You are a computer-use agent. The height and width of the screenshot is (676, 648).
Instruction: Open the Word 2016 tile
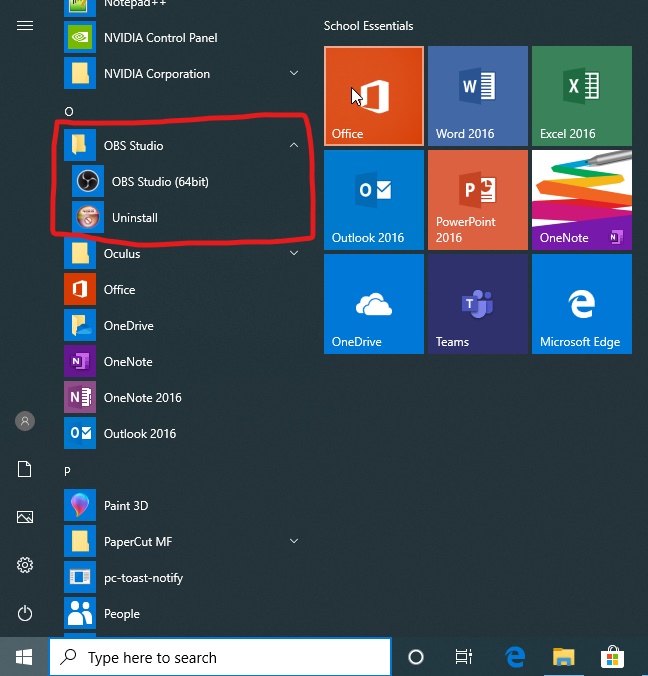pos(478,96)
